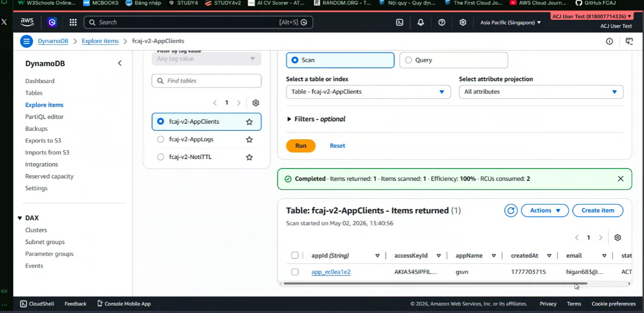
Task: Go to next page of table list
Action: point(239,103)
